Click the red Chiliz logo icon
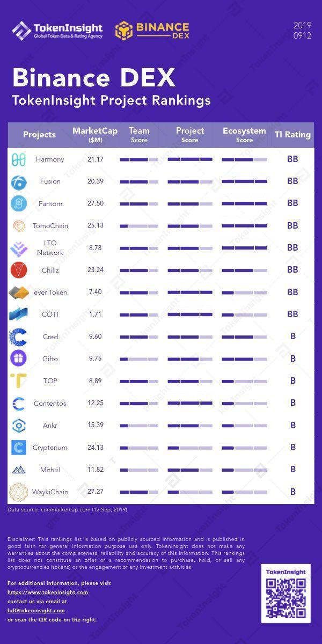Screen dimensions: 322x644 pos(19,270)
